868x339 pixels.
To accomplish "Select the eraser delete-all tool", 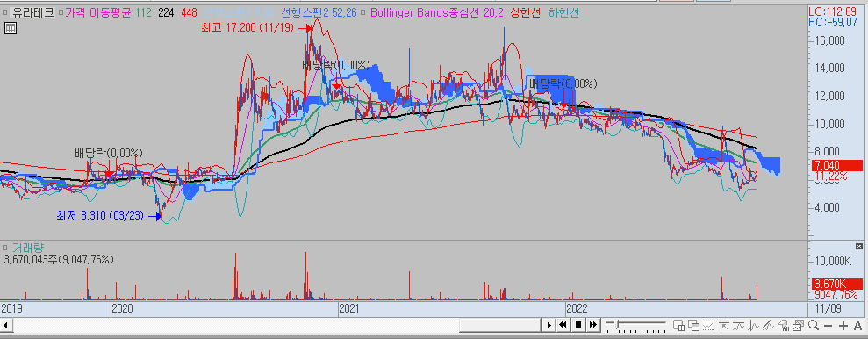I will [x=783, y=325].
